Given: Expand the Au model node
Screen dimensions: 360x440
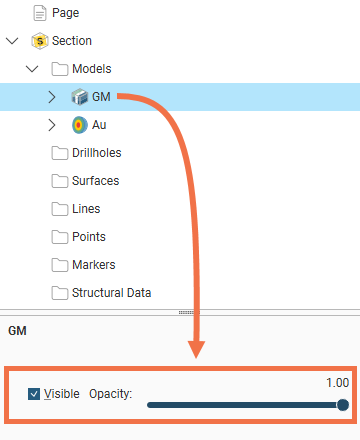Looking at the screenshot, I should coord(52,125).
